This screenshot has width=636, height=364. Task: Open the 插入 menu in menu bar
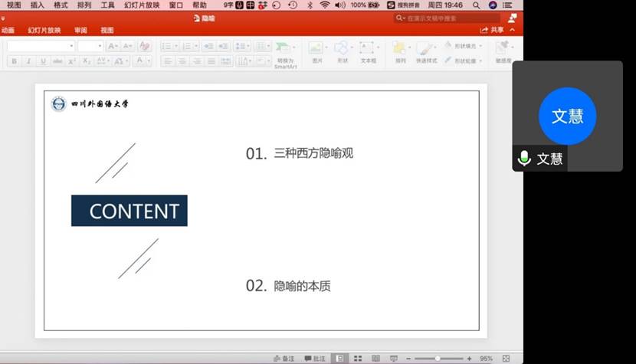tap(37, 5)
